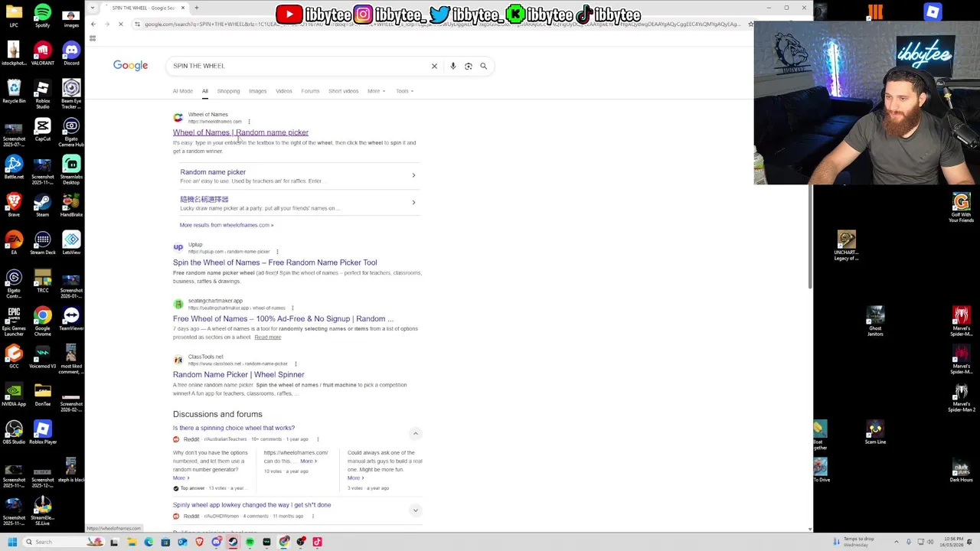The height and width of the screenshot is (551, 980).
Task: Open the Recycle Bin icon
Action: pos(14,90)
